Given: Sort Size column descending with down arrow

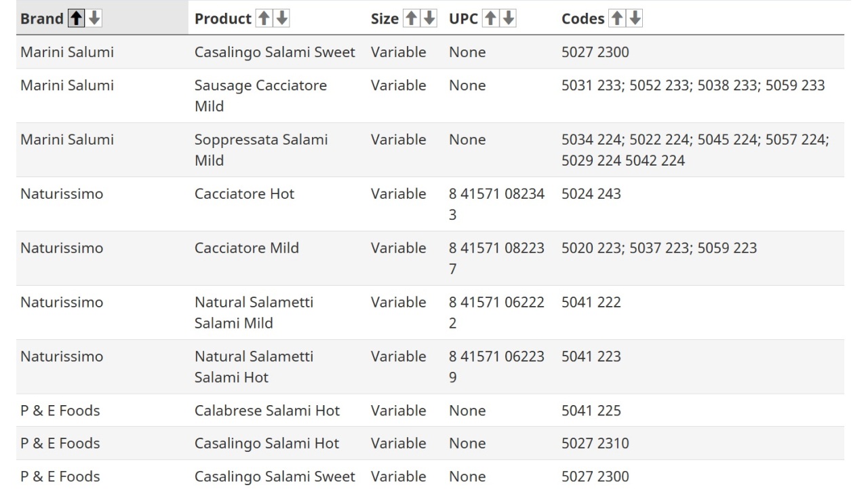Looking at the screenshot, I should point(429,19).
